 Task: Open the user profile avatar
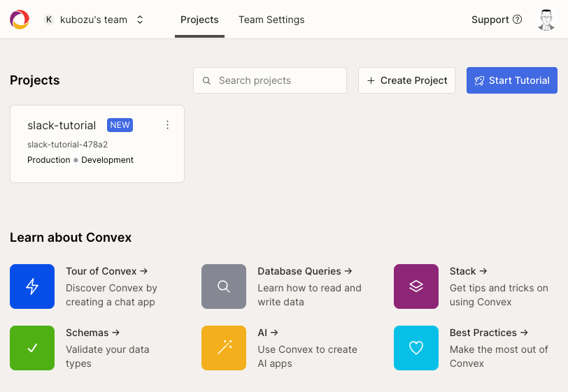pyautogui.click(x=546, y=20)
